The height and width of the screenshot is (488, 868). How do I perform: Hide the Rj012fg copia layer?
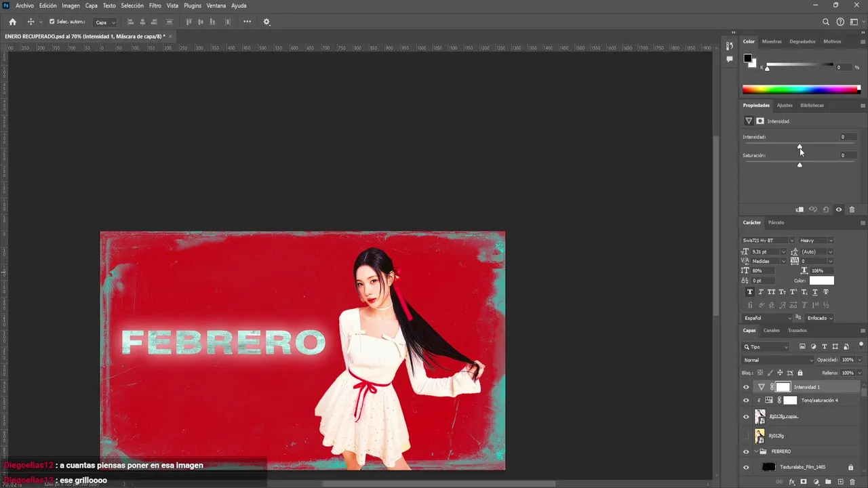(x=746, y=417)
